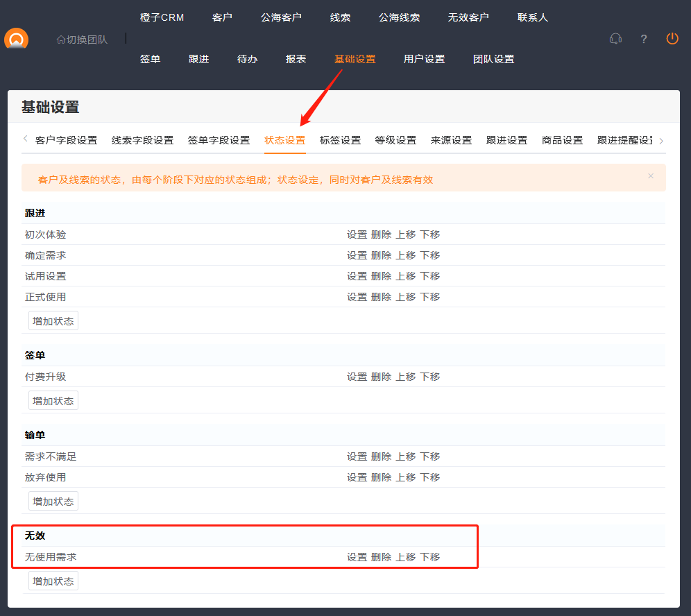Screen dimensions: 691x616
Task: Click the question mark help icon
Action: click(644, 39)
